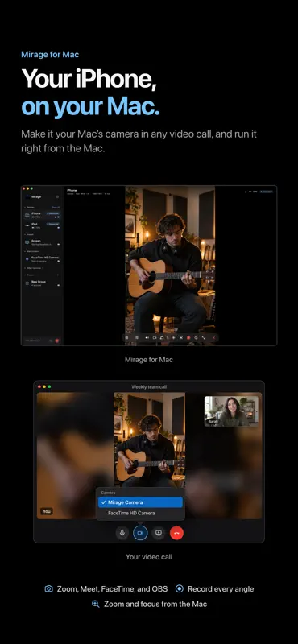Collapse the Groups section in the sidebar
Image resolution: width=298 pixels, height=644 pixels.
pos(25,275)
